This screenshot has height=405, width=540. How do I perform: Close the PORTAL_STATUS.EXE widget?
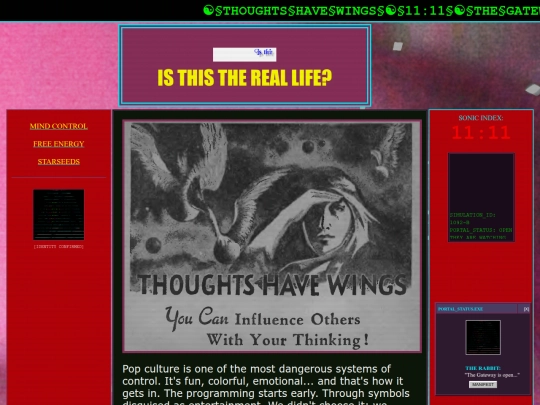[526, 309]
